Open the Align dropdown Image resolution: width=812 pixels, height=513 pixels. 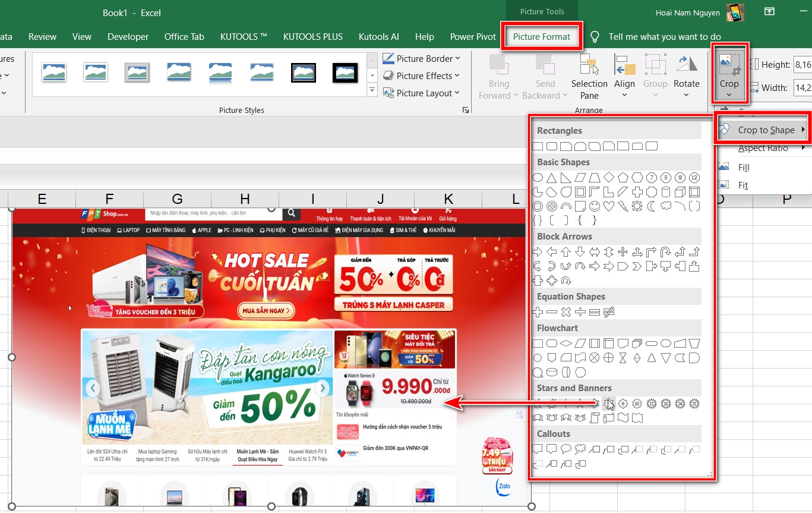tap(624, 77)
